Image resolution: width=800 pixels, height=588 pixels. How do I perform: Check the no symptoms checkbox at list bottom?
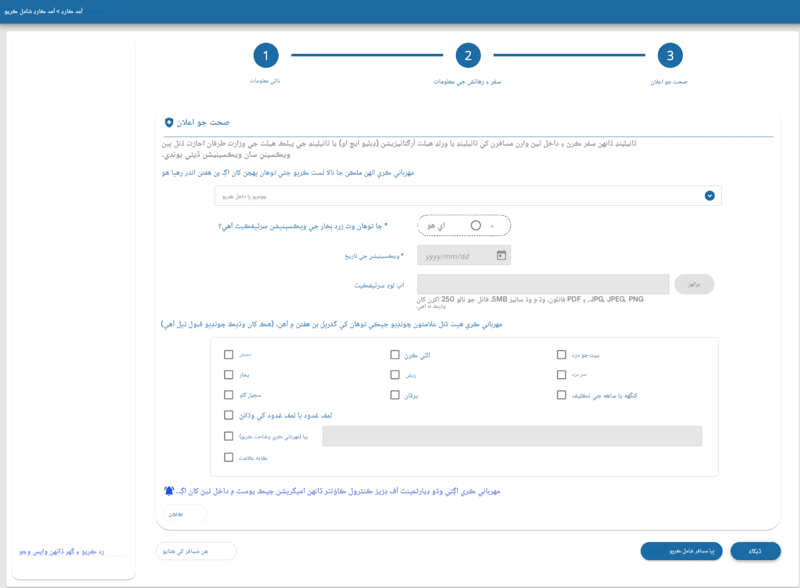click(229, 457)
